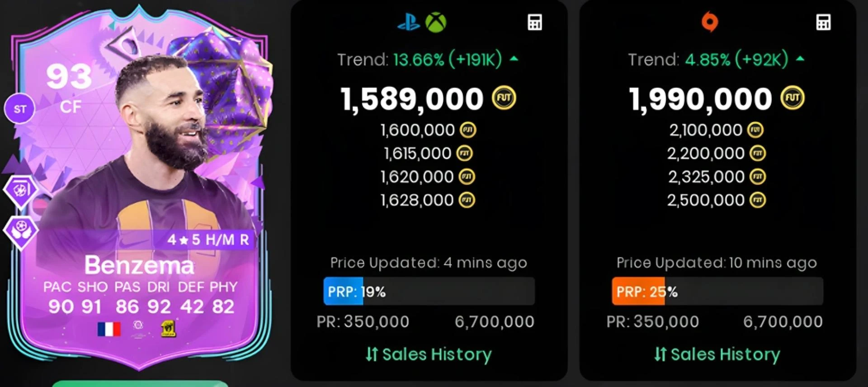868x387 pixels.
Task: Click the ST alternate position badge
Action: [x=19, y=109]
